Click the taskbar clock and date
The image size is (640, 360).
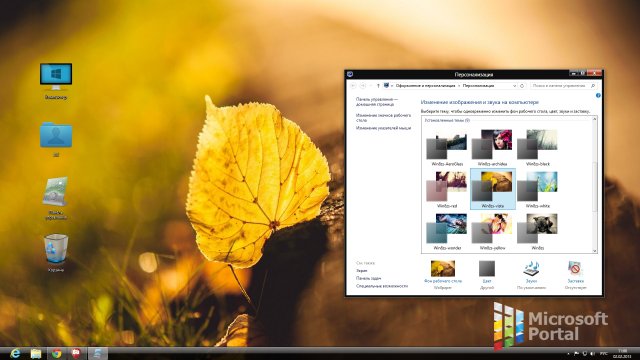pos(622,353)
